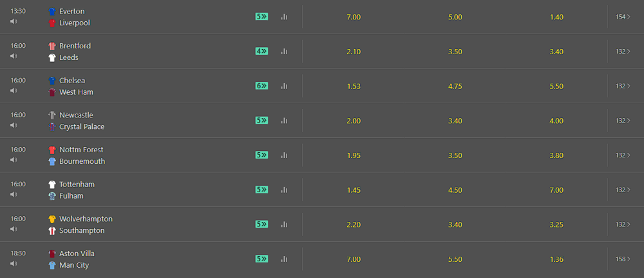Open Crystal Palace match link
This screenshot has width=644, height=278.
click(x=82, y=126)
